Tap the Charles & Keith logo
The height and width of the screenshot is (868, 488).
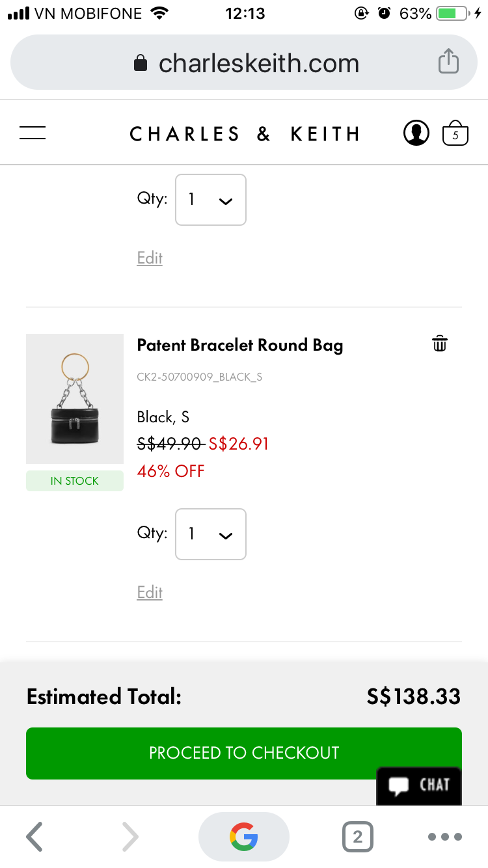244,134
